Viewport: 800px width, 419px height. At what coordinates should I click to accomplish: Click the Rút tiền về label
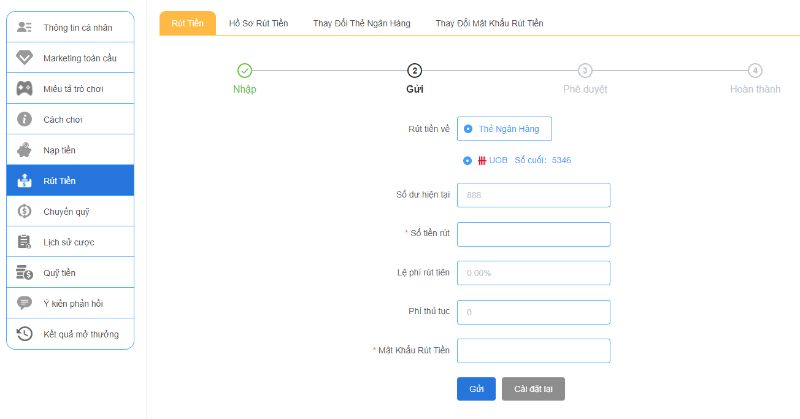429,129
